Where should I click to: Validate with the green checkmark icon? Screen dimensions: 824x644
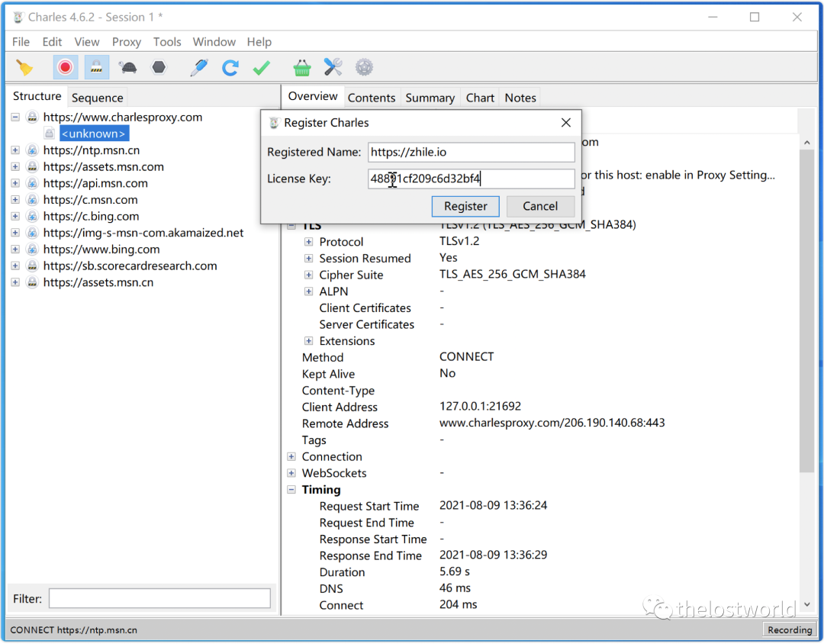pos(261,67)
